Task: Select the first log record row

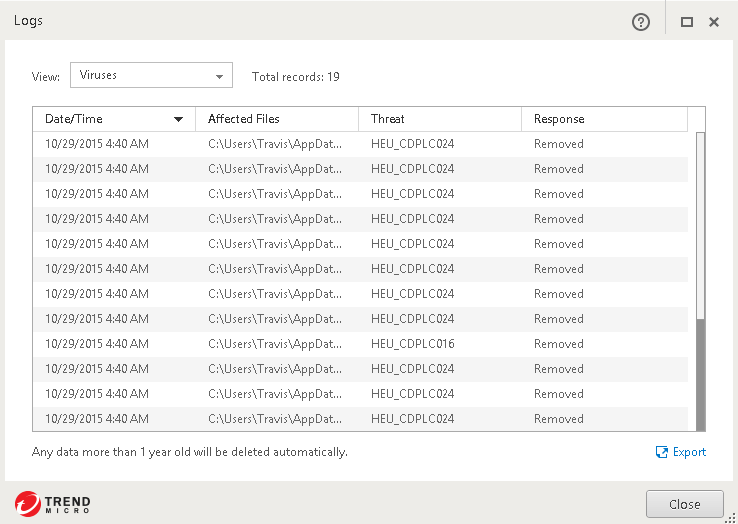Action: [360, 144]
